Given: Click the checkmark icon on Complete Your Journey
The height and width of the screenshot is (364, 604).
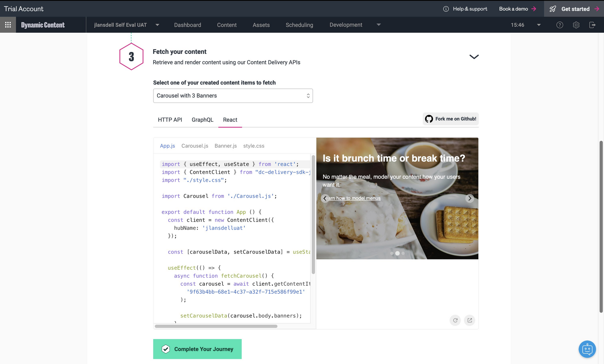Looking at the screenshot, I should coord(166,349).
